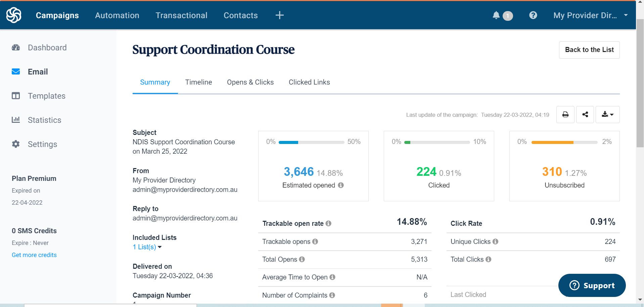Go to Automation in top menu
The image size is (644, 307).
(117, 15)
